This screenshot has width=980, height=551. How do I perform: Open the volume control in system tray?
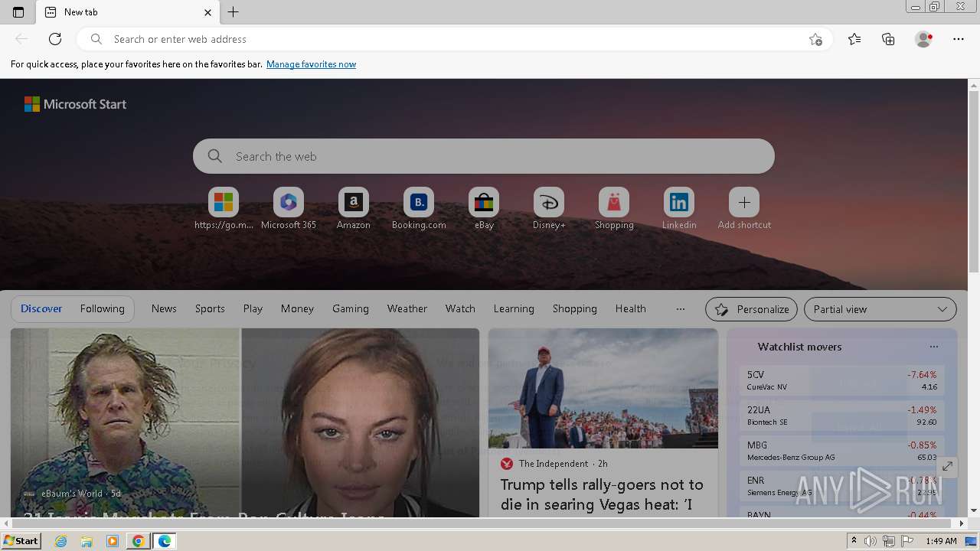click(871, 541)
